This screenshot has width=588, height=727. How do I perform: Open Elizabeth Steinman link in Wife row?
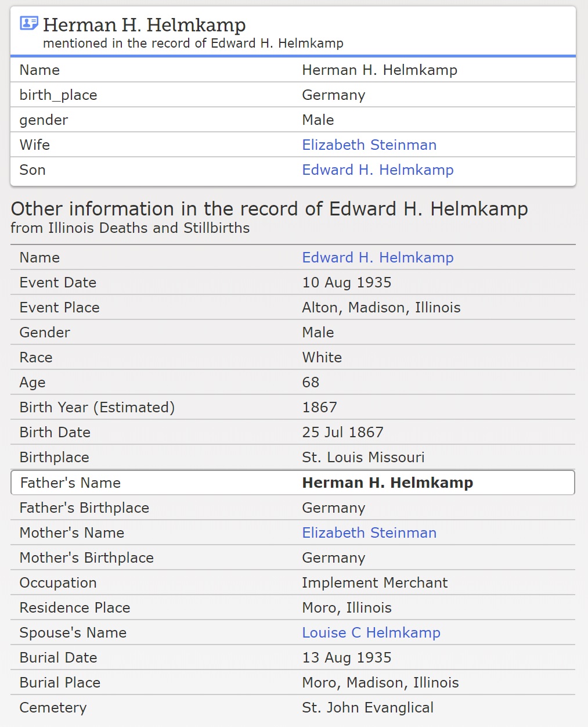pyautogui.click(x=369, y=145)
